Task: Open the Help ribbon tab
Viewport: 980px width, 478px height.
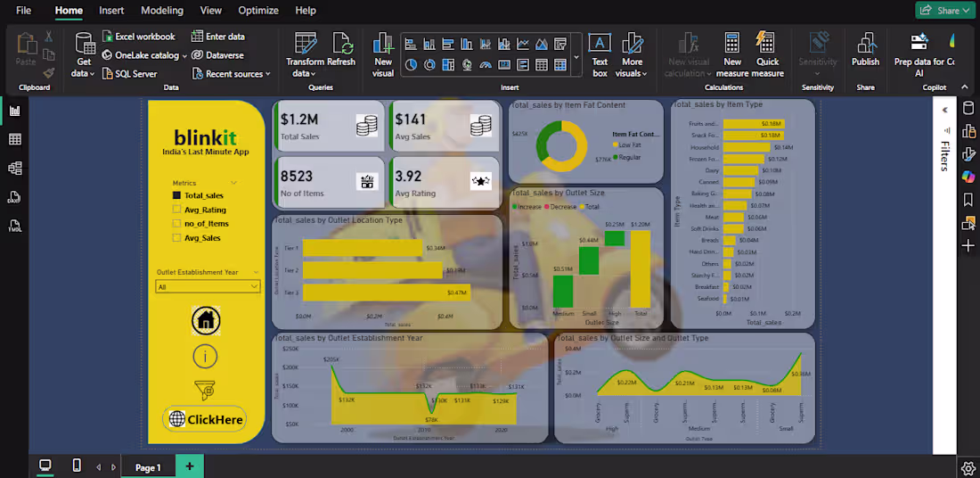Action: (x=305, y=11)
